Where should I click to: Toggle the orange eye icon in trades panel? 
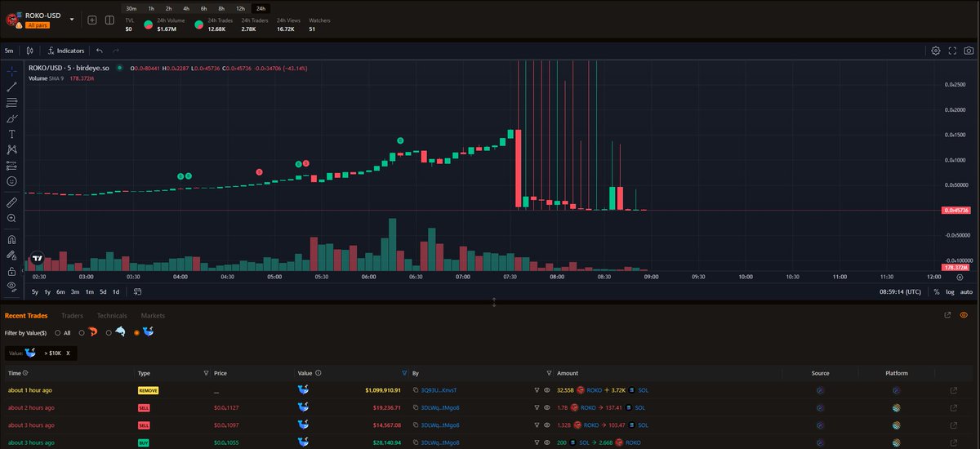[x=964, y=315]
